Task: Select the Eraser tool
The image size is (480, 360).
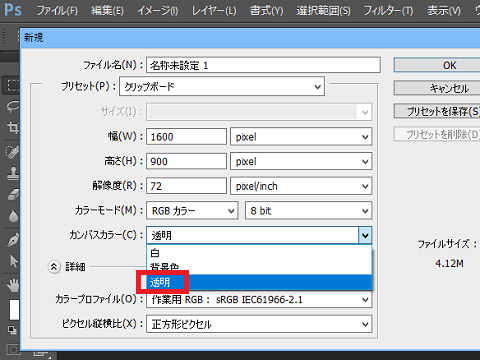Action: [x=13, y=195]
